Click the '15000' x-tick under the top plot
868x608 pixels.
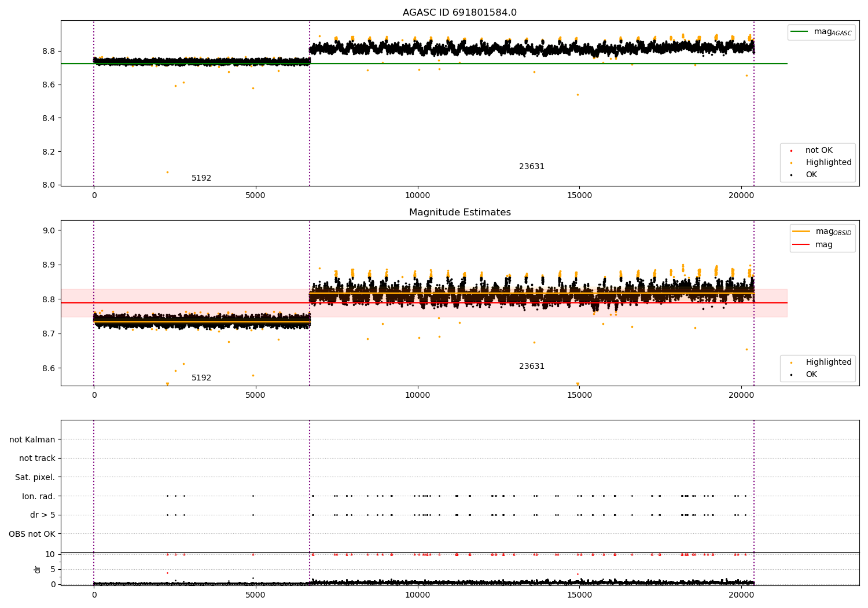pyautogui.click(x=579, y=196)
